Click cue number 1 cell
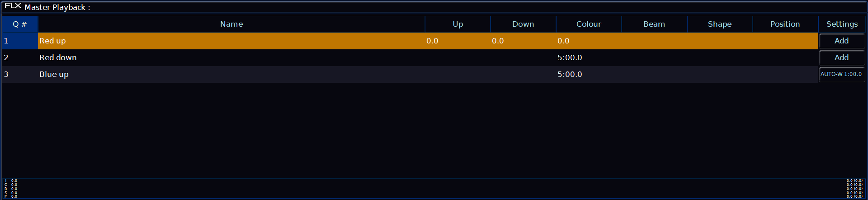 [20, 41]
